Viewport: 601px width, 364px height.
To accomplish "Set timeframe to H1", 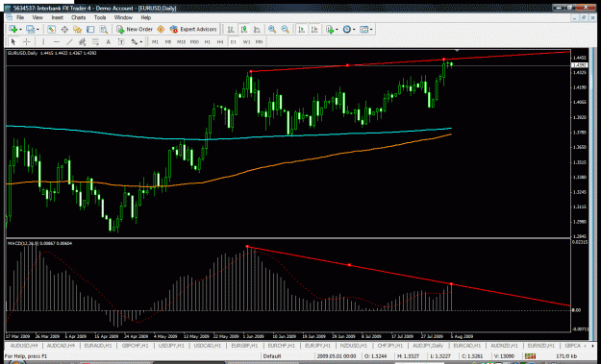I will pos(207,41).
